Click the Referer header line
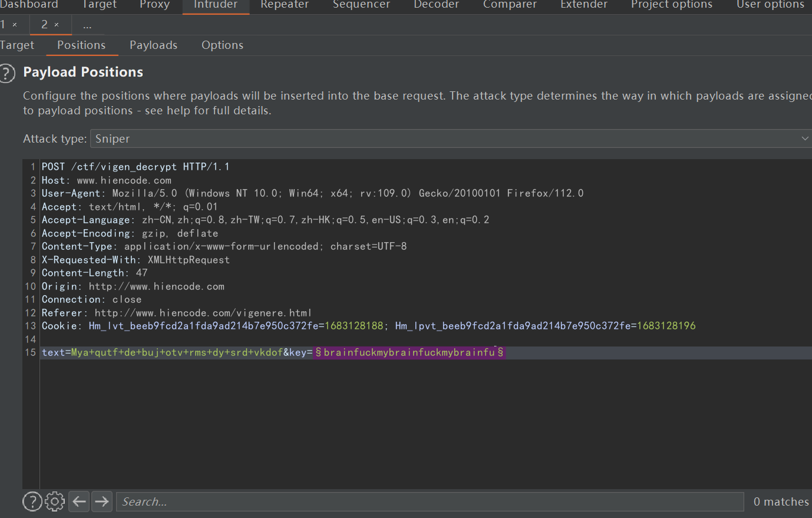Viewport: 812px width, 518px height. pyautogui.click(x=176, y=313)
